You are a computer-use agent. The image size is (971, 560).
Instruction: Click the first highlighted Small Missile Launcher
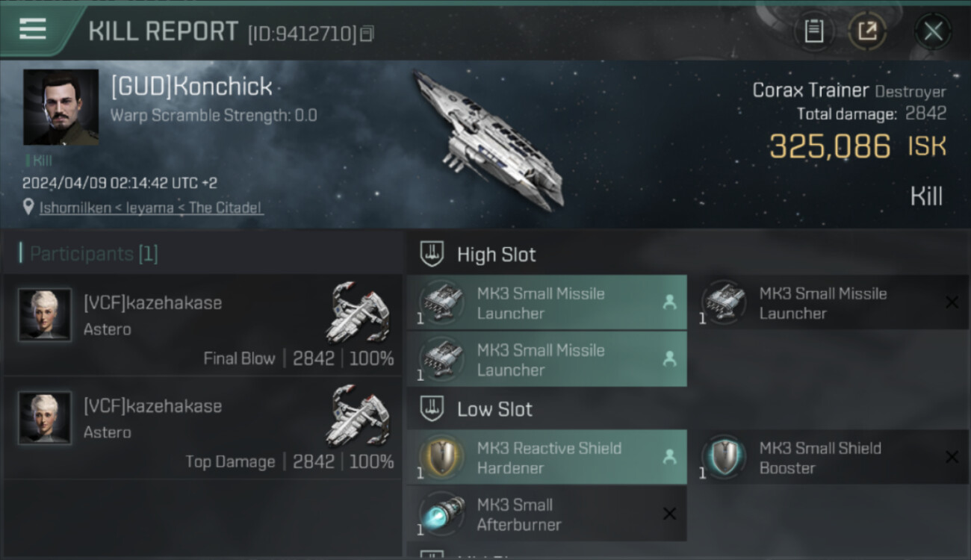547,302
